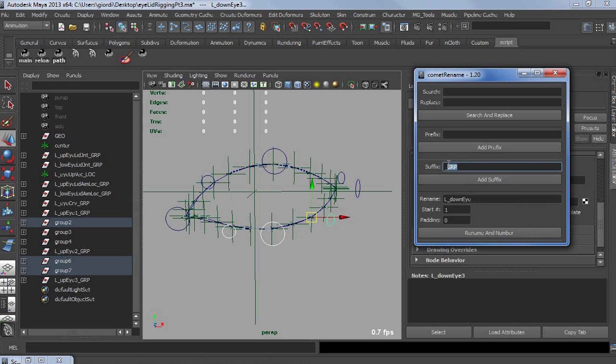Viewport: 616px width, 364px height.
Task: Run the 'path' python shelf script
Action: click(59, 56)
